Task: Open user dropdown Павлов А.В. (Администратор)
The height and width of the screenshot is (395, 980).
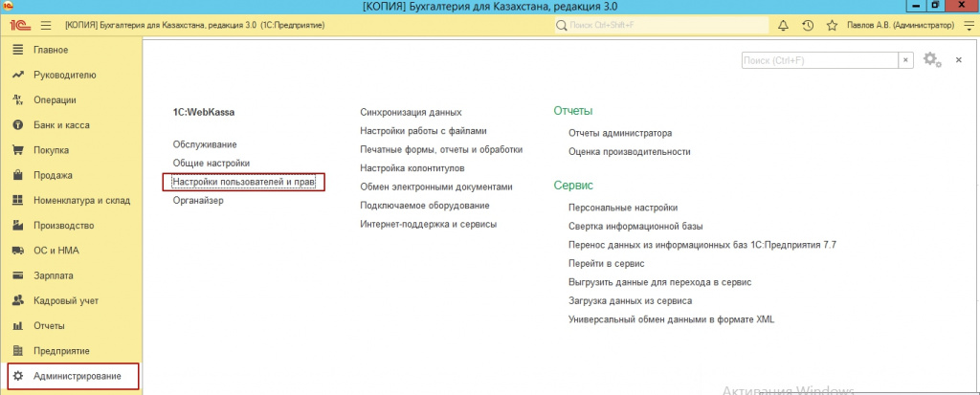Action: tap(901, 26)
